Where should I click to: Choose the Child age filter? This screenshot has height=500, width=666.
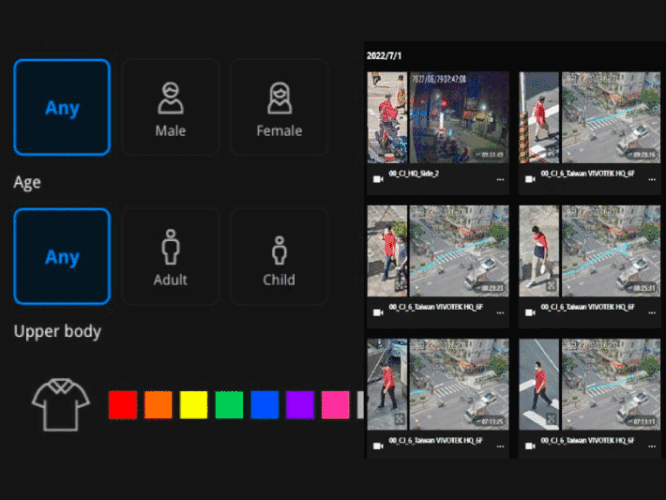279,256
